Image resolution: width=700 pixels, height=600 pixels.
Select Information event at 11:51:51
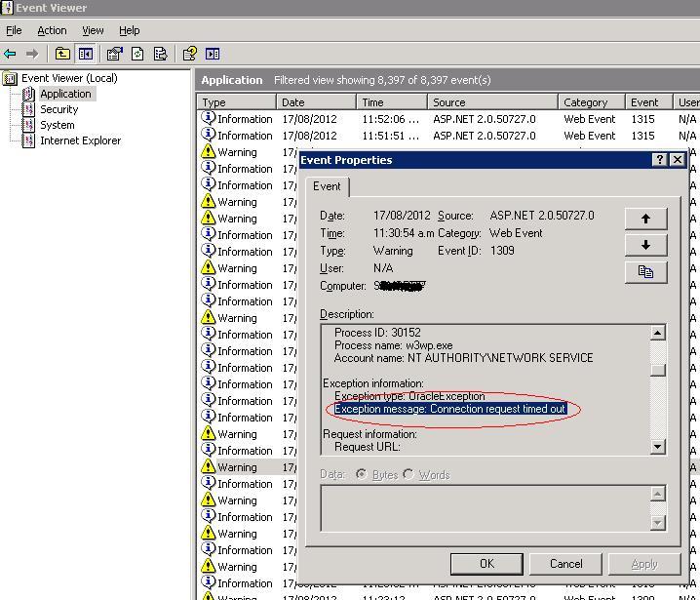coord(448,136)
